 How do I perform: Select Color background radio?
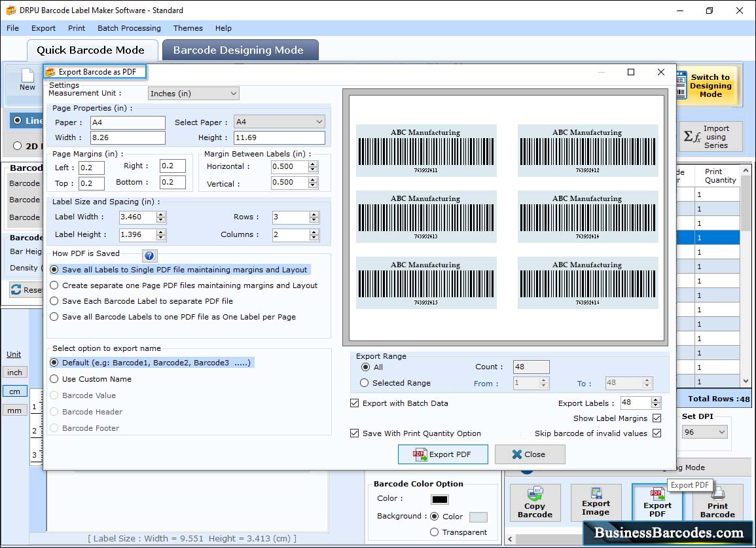(x=435, y=516)
